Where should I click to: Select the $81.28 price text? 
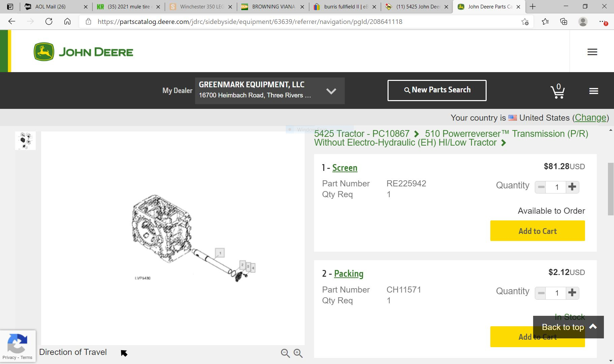click(x=556, y=166)
